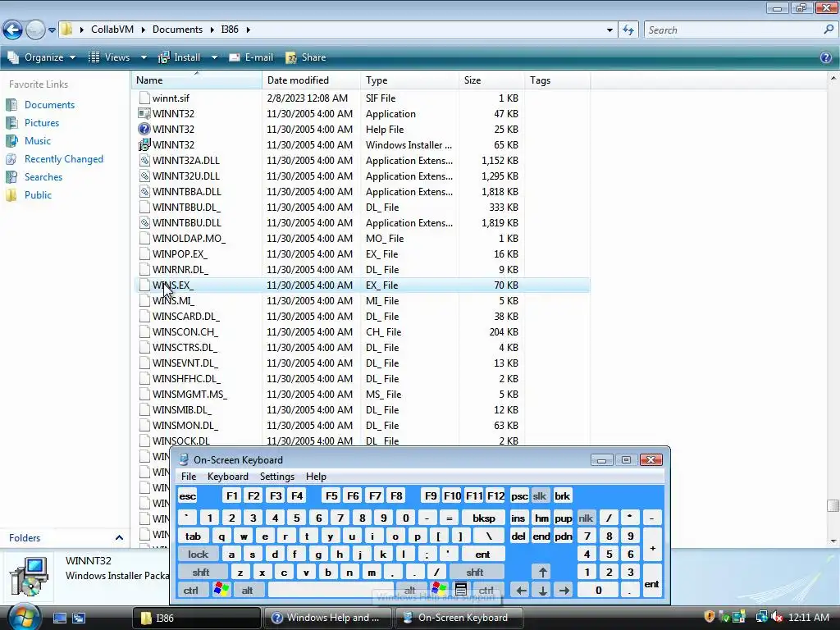
Task: Click the vertical scrollbar thumb in file list
Action: click(x=833, y=505)
